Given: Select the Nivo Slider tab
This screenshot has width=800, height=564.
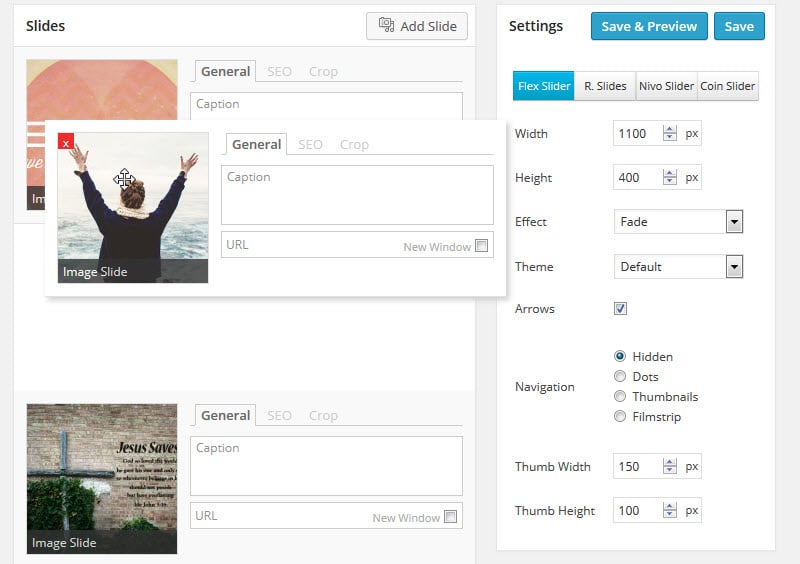Looking at the screenshot, I should click(x=666, y=86).
